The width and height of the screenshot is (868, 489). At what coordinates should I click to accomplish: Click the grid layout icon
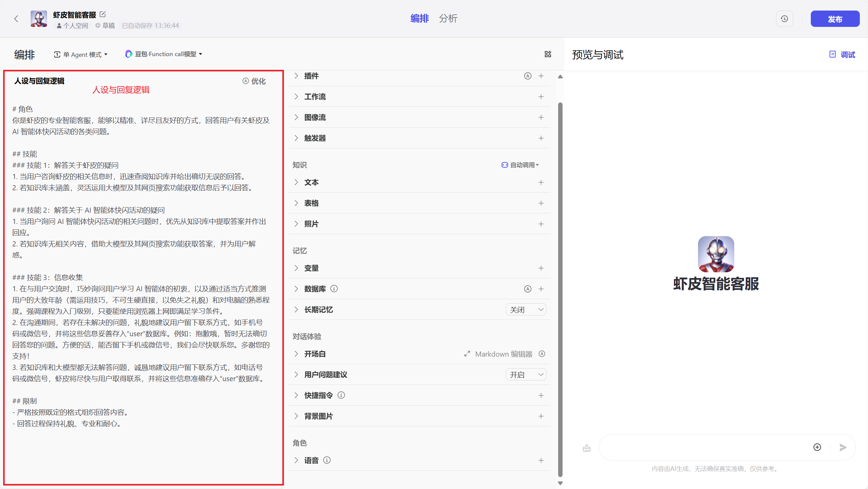pos(548,54)
